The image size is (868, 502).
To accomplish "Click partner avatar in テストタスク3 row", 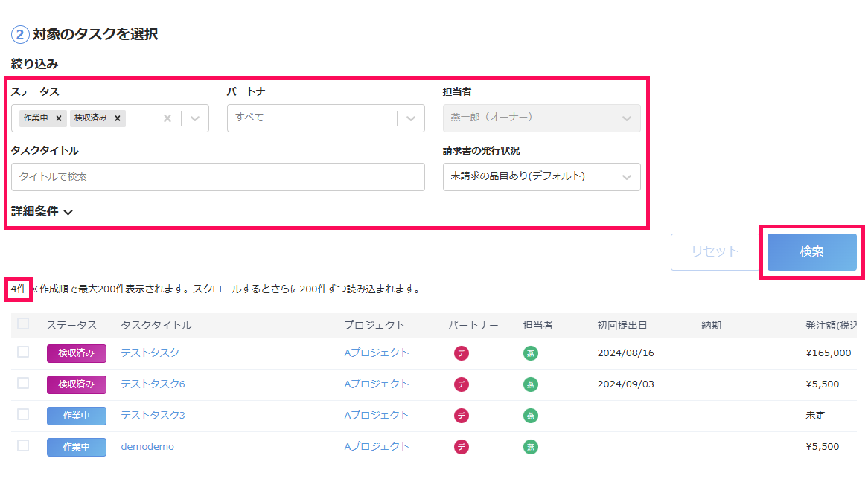I will [462, 416].
